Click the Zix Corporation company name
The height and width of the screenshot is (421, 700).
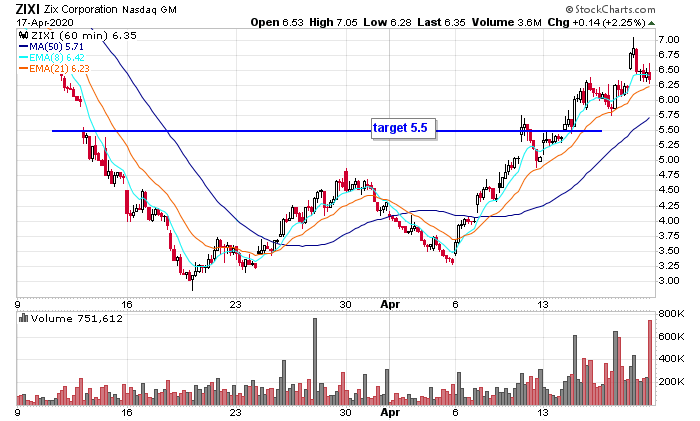click(80, 9)
